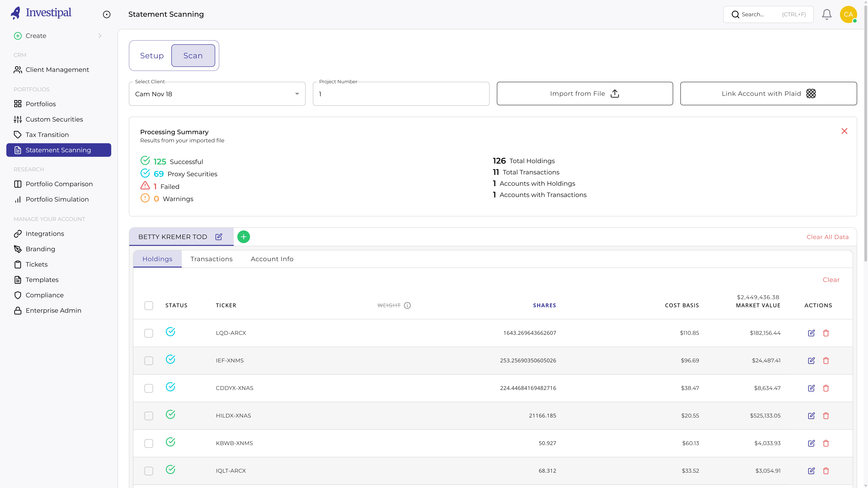Image resolution: width=868 pixels, height=488 pixels.
Task: Open Templates in sidebar
Action: 59,280
